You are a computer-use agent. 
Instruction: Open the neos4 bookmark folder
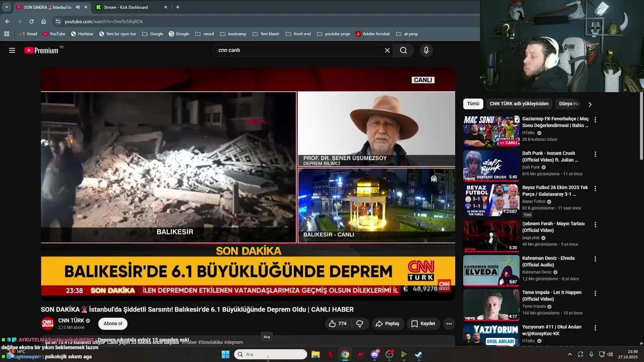pyautogui.click(x=205, y=34)
